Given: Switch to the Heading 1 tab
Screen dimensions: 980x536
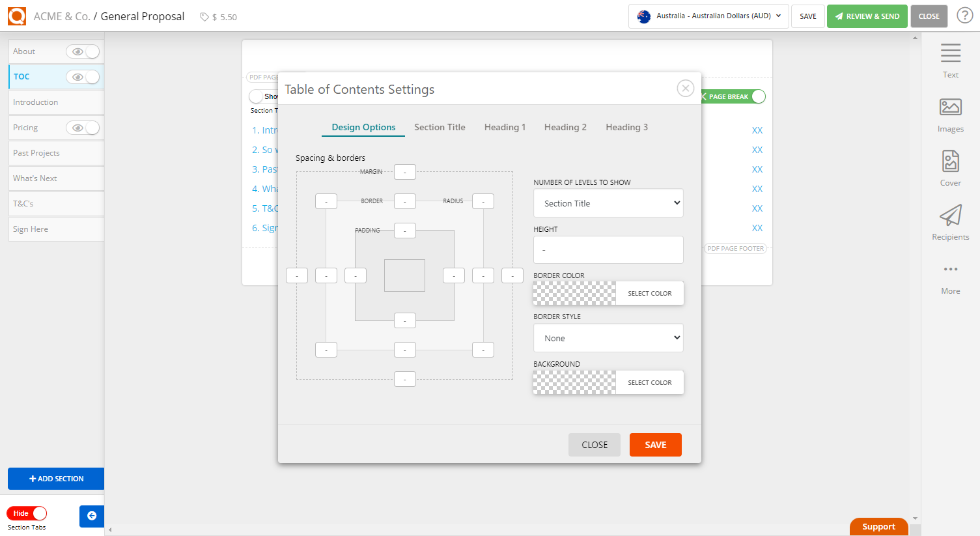Looking at the screenshot, I should [505, 127].
